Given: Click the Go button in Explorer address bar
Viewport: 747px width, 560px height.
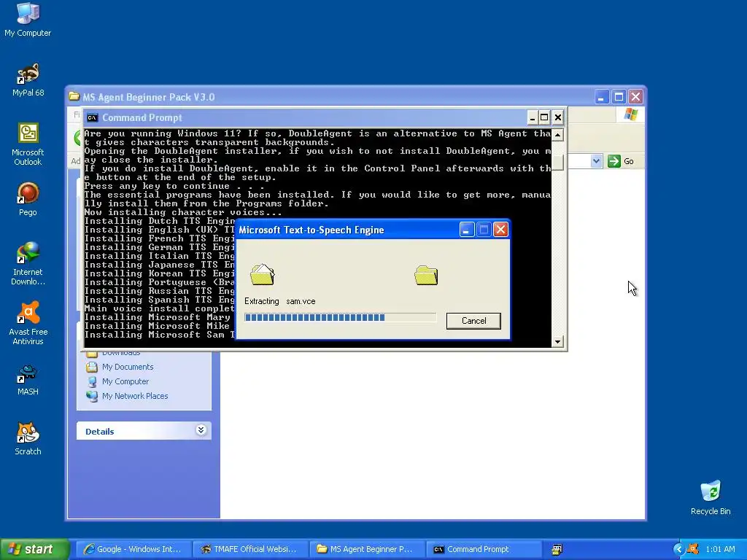Looking at the screenshot, I should [x=621, y=161].
